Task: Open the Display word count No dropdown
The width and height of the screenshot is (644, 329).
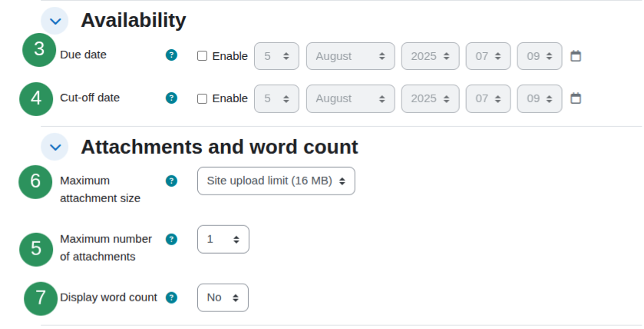Action: click(x=223, y=297)
